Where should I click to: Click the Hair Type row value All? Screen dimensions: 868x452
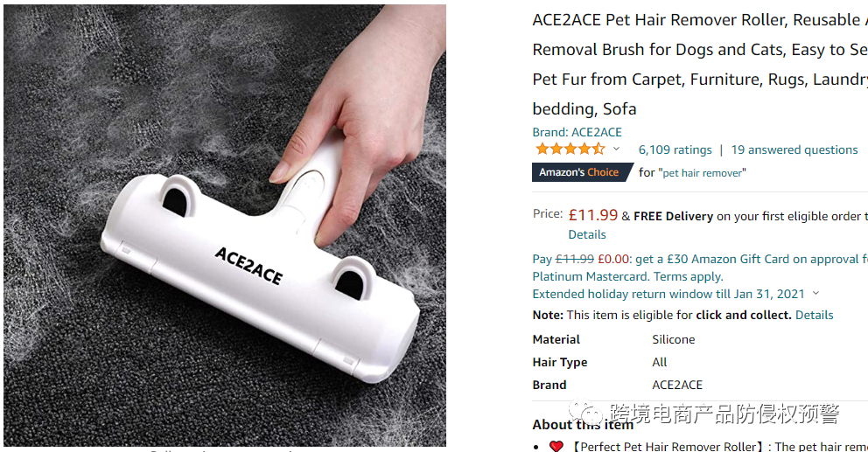point(659,362)
